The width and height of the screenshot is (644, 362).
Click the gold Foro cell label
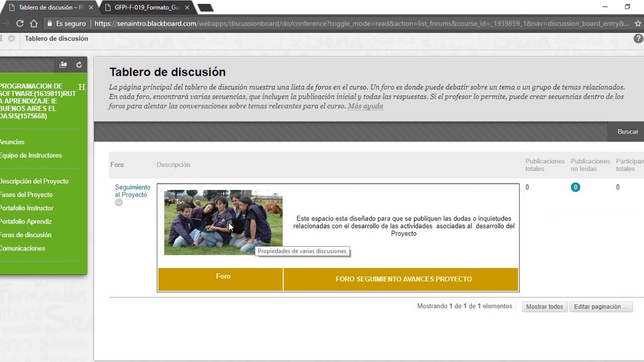pyautogui.click(x=223, y=277)
